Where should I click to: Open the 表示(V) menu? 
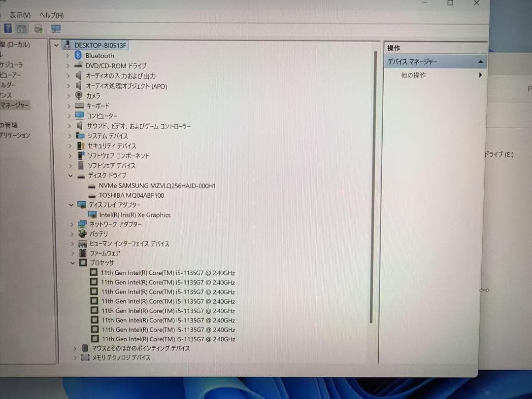pos(21,15)
